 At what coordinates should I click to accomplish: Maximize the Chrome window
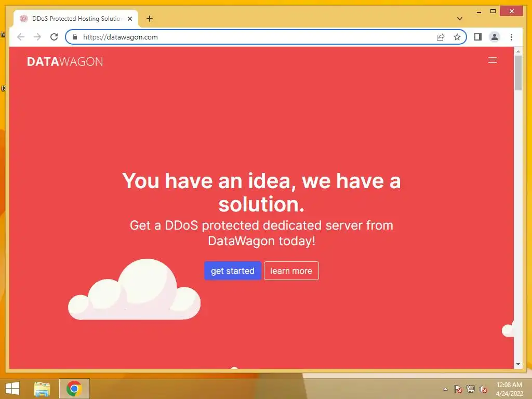[493, 11]
